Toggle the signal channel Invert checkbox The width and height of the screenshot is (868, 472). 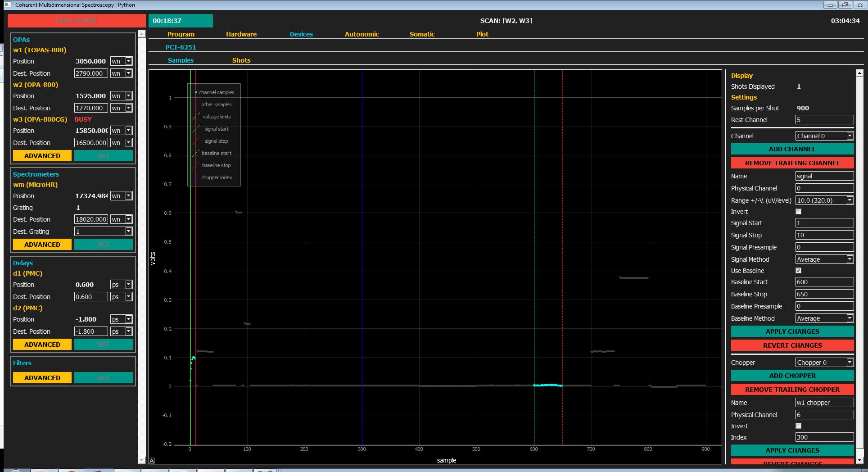coord(799,212)
